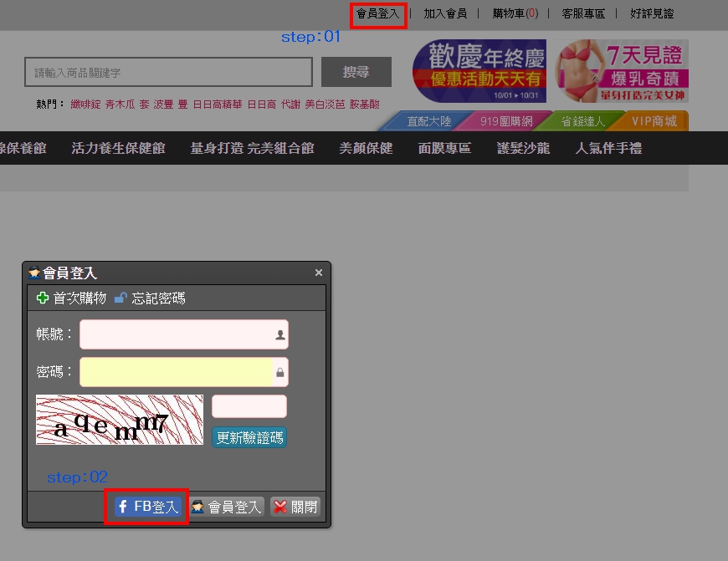Open the 加入會員 link in the top bar
Viewport: 728px width, 561px height.
click(x=445, y=13)
